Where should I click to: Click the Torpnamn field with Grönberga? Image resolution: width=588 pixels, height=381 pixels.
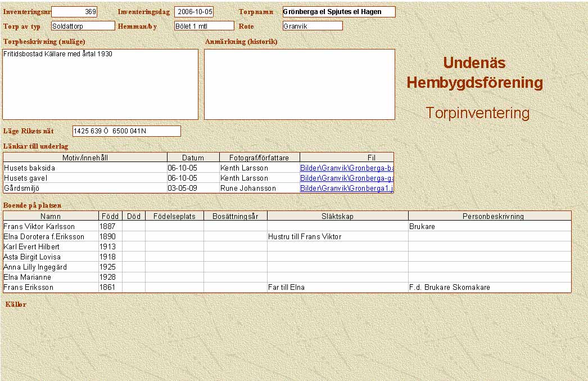pyautogui.click(x=338, y=12)
